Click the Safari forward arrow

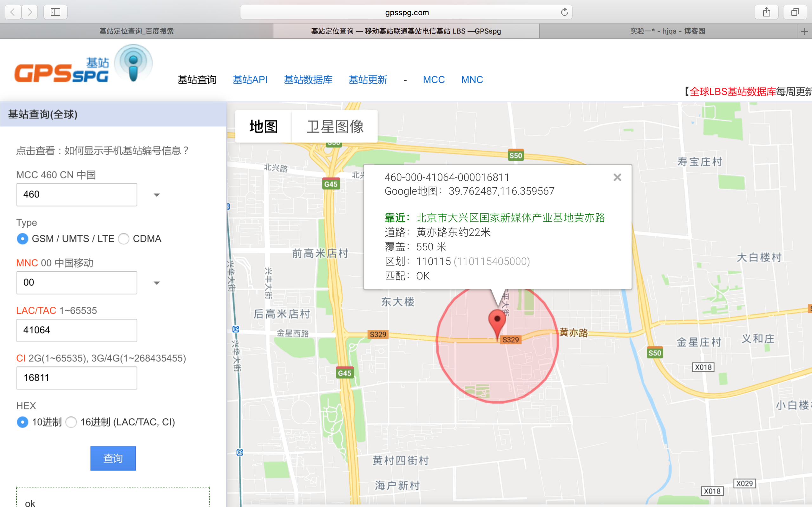coord(30,12)
